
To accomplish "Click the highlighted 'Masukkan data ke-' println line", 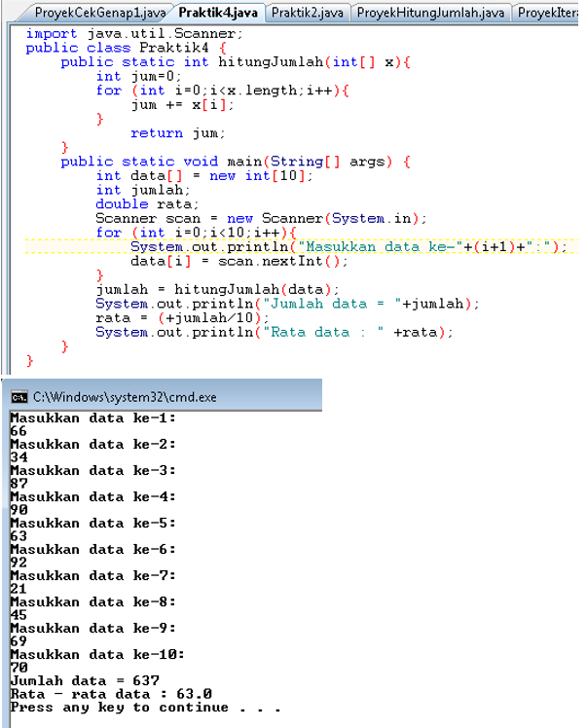I will tap(349, 247).
